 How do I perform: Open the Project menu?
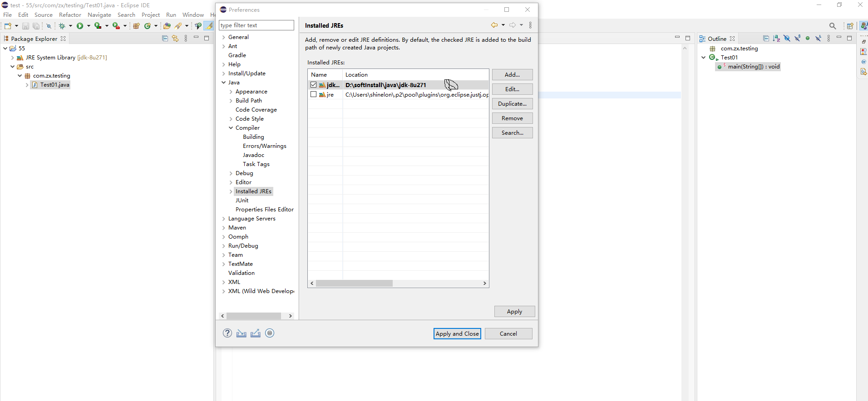[151, 15]
